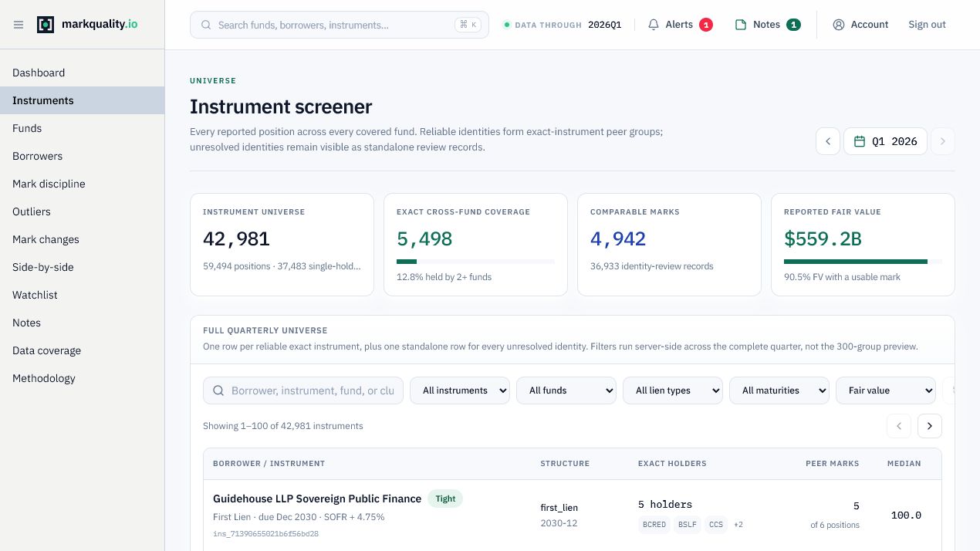
Task: Select Instruments in sidebar
Action: 83,100
